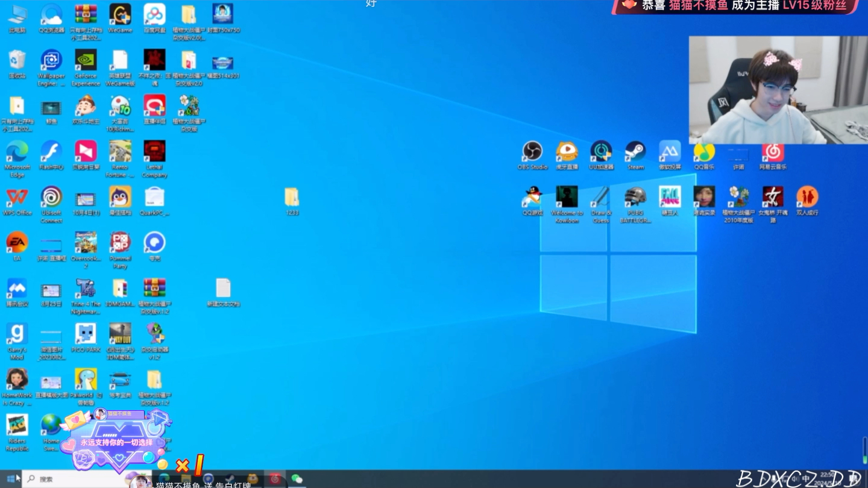Launch Lethal Company game shortcut
The image size is (868, 488).
point(154,160)
